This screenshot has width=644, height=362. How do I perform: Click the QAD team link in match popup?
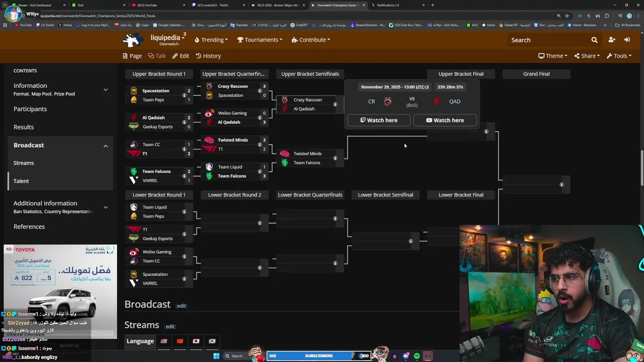pos(454,102)
